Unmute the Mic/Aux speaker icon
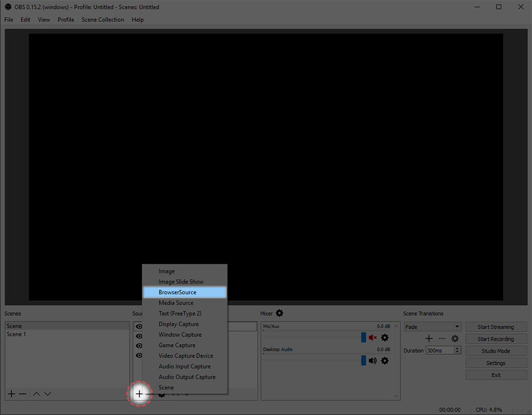 [372, 338]
